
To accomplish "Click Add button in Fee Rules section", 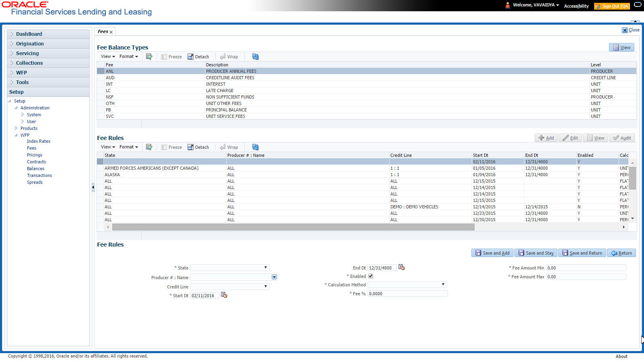I will [546, 138].
